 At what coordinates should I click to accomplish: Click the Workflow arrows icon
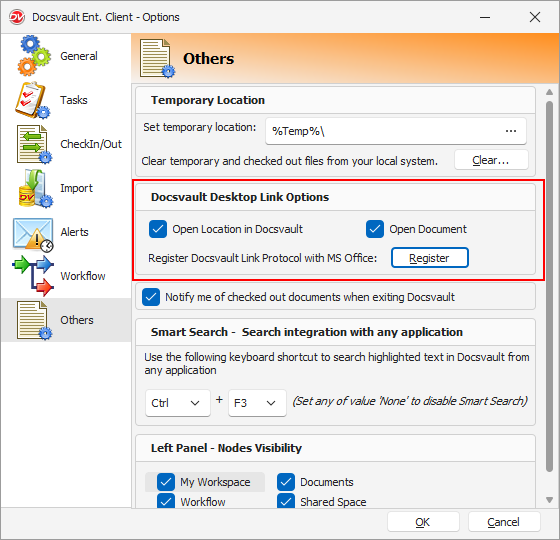point(33,276)
